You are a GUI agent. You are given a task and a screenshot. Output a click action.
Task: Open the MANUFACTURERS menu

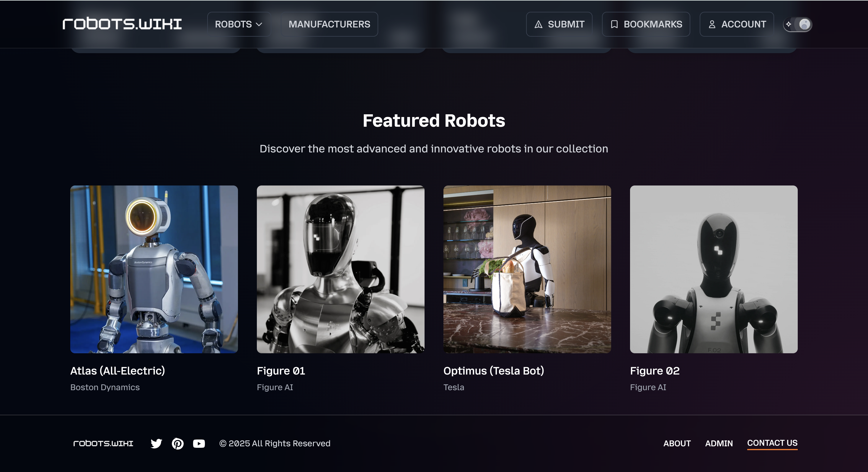pyautogui.click(x=329, y=24)
